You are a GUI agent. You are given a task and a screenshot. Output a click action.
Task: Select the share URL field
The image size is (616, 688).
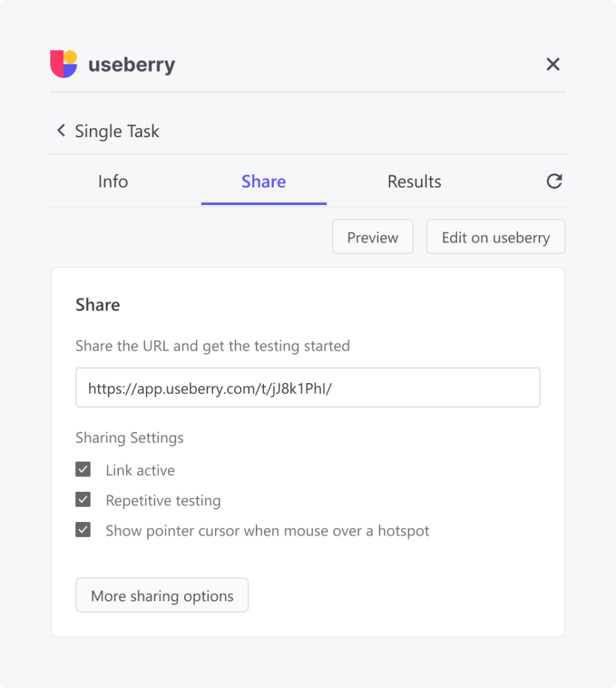[308, 388]
